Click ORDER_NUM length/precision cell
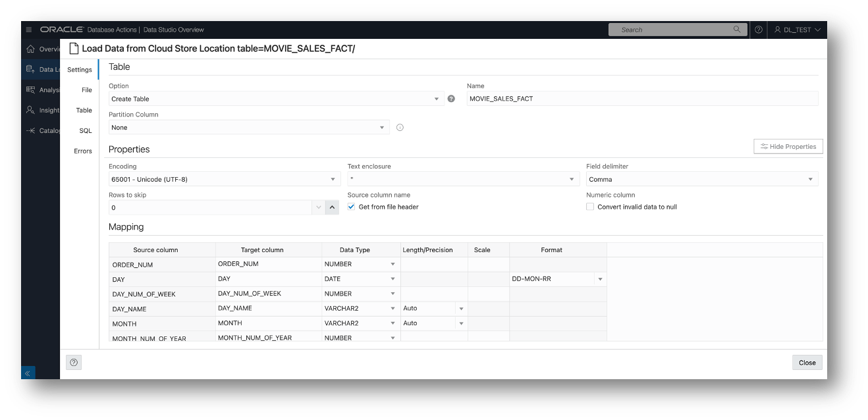868x420 pixels. click(x=434, y=264)
